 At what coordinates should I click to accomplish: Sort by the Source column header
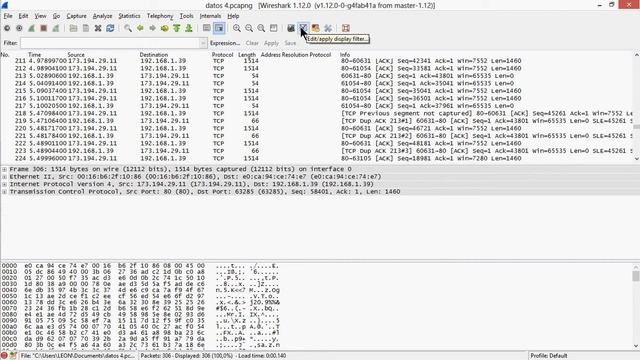tap(76, 54)
